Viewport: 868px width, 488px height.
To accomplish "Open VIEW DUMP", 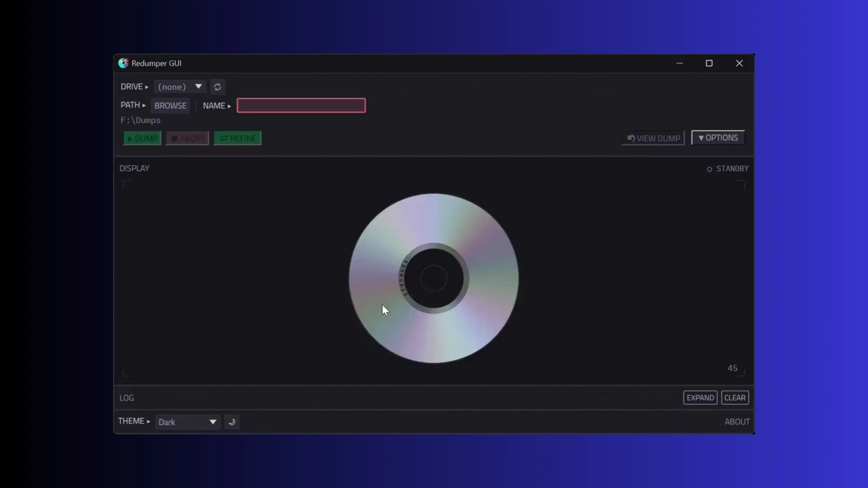I will [x=653, y=138].
